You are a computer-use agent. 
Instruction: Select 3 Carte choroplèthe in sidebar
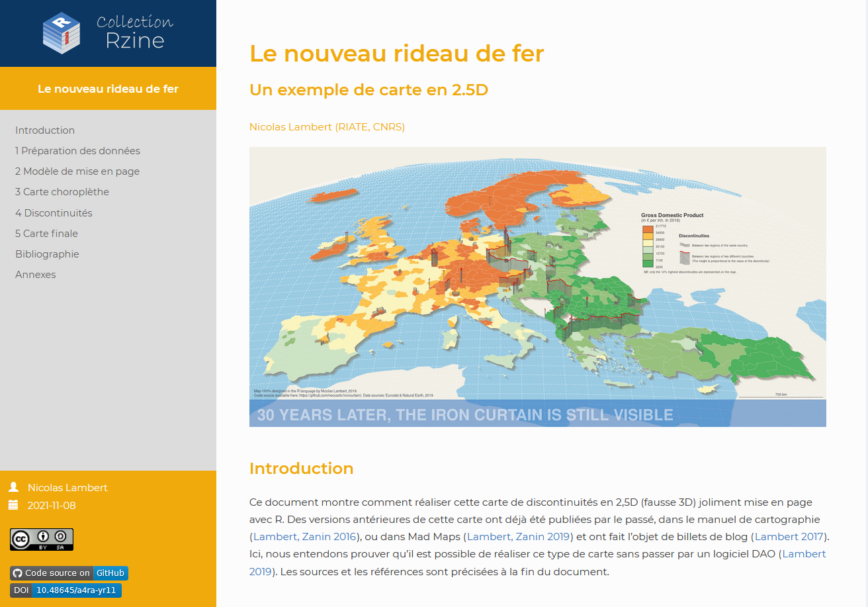click(62, 192)
